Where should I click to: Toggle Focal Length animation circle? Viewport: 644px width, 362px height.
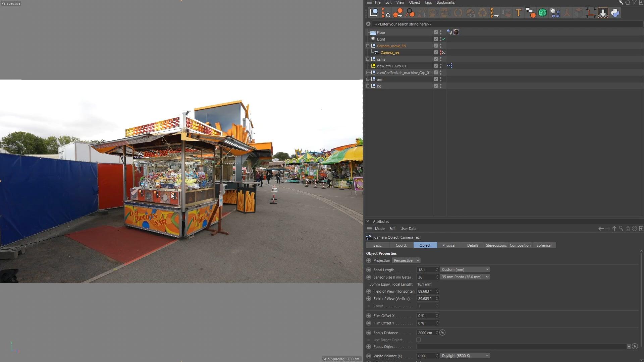click(x=369, y=270)
